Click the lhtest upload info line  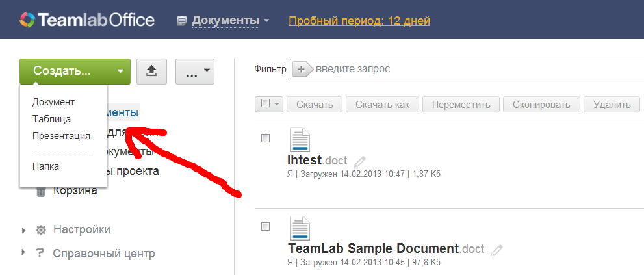[x=364, y=174]
